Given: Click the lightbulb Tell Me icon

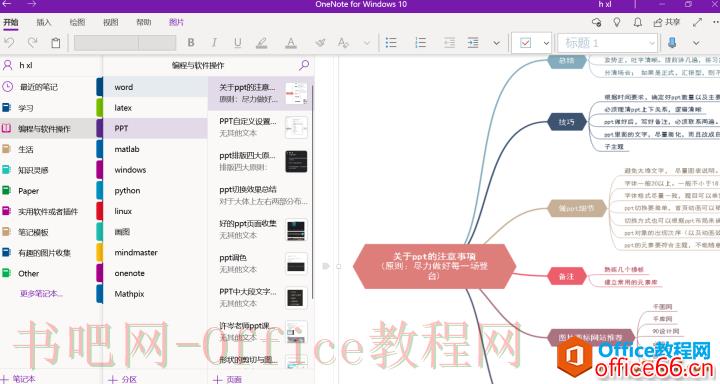Looking at the screenshot, I should [617, 22].
